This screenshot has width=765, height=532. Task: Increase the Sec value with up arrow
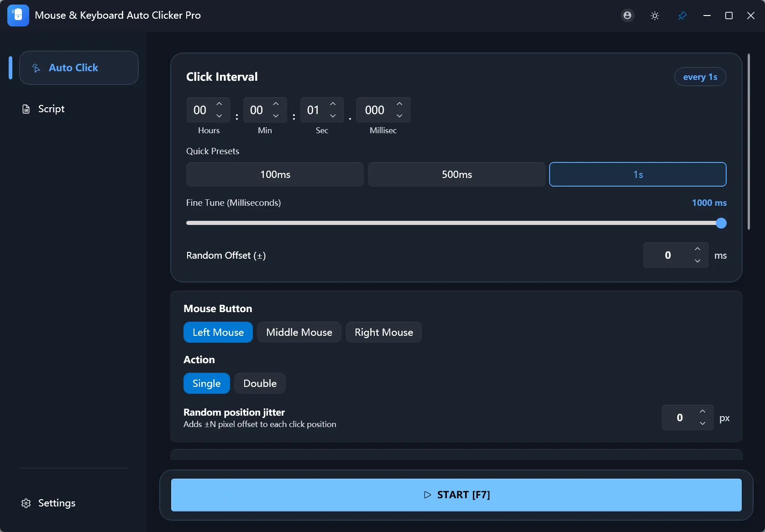(x=333, y=104)
